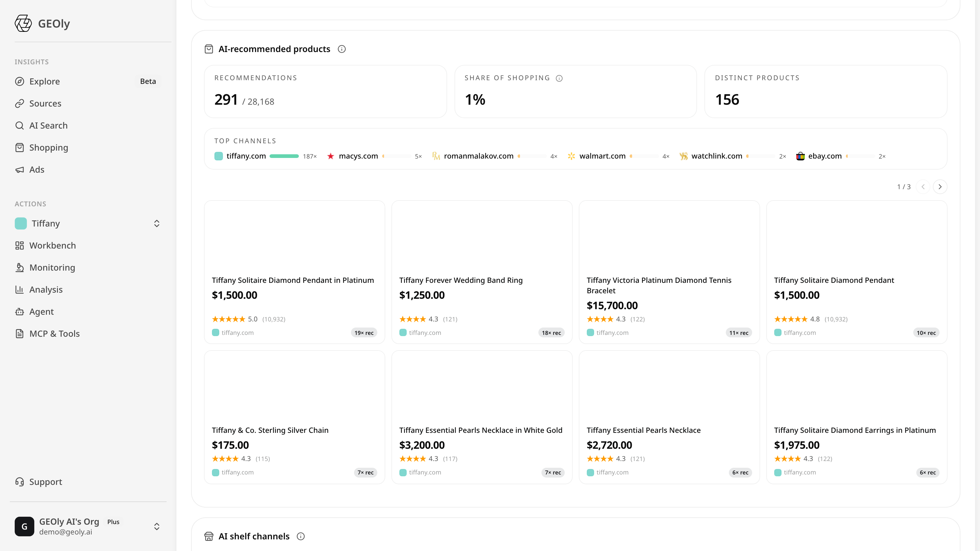Open Sources link icon
Screen dimensions: 980x551
(x=19, y=103)
